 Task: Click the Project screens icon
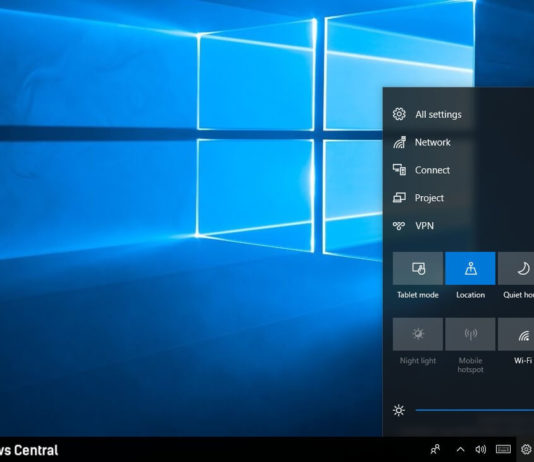[399, 197]
